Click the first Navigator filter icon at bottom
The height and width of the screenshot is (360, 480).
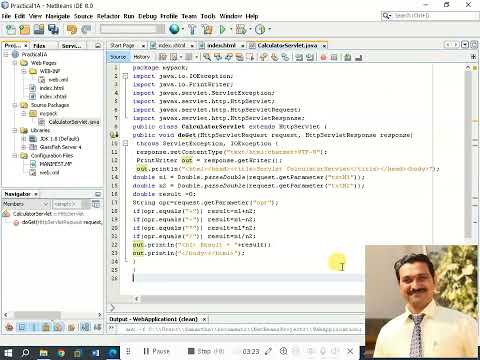pos(9,327)
